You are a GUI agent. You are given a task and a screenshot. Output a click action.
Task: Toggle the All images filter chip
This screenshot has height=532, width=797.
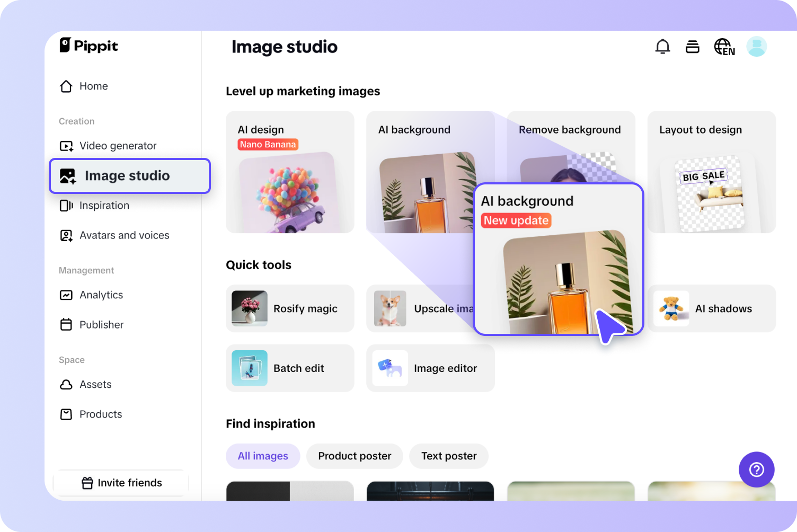tap(263, 456)
